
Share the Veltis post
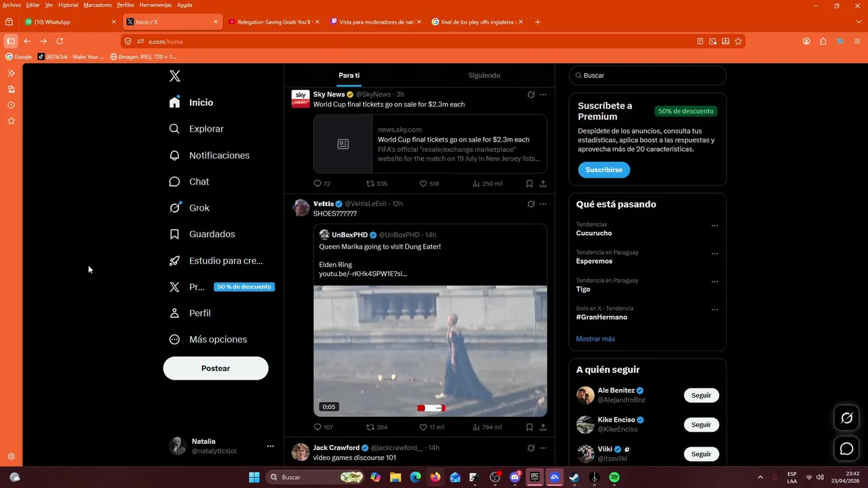tap(543, 428)
